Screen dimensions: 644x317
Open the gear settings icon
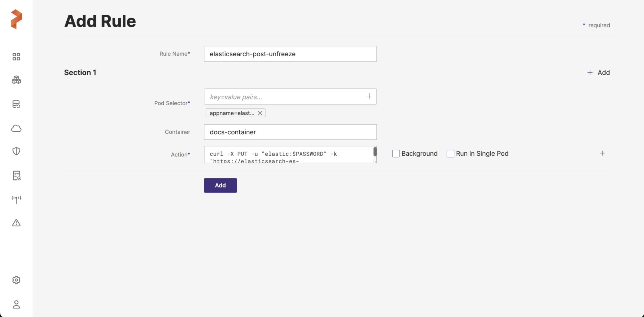pyautogui.click(x=16, y=280)
